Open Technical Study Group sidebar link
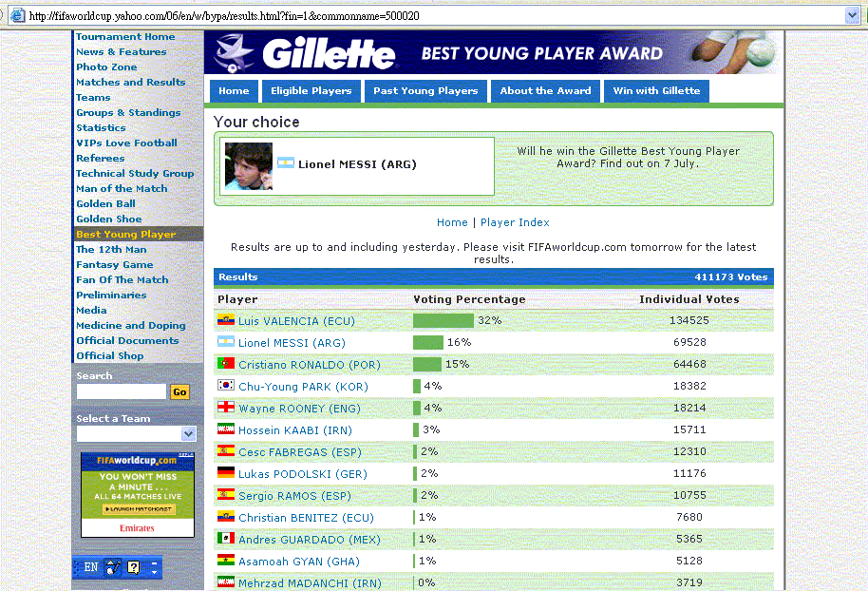 (x=135, y=173)
